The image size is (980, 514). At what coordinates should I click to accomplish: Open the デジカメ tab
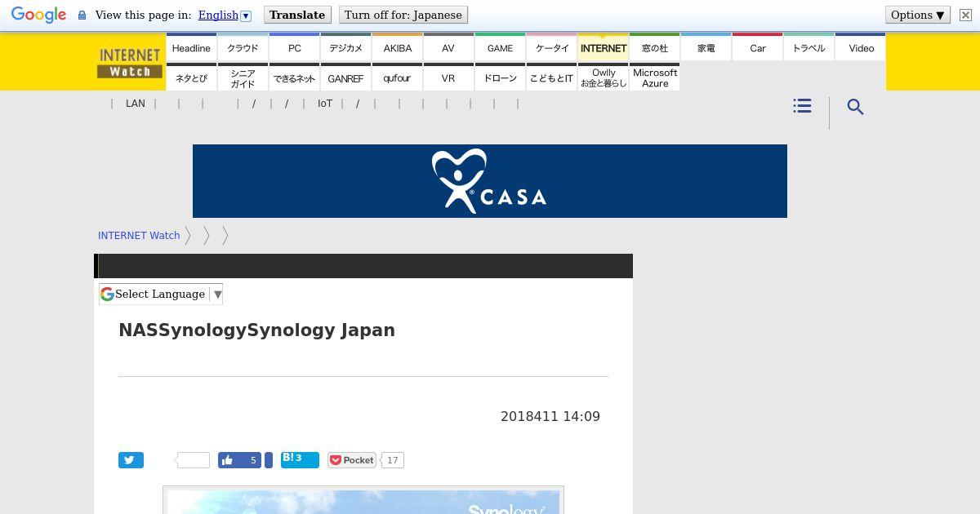pyautogui.click(x=345, y=47)
